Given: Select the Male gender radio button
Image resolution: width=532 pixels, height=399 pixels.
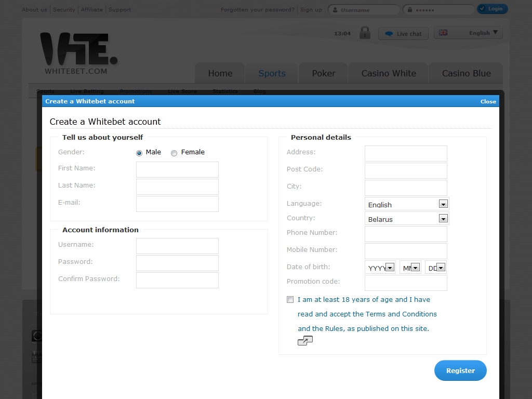Looking at the screenshot, I should 139,153.
